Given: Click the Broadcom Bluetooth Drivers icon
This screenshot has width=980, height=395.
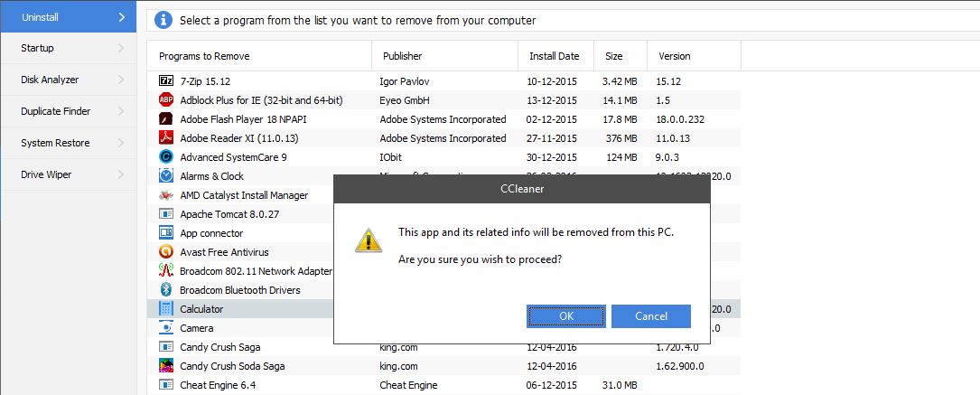Looking at the screenshot, I should click(165, 290).
